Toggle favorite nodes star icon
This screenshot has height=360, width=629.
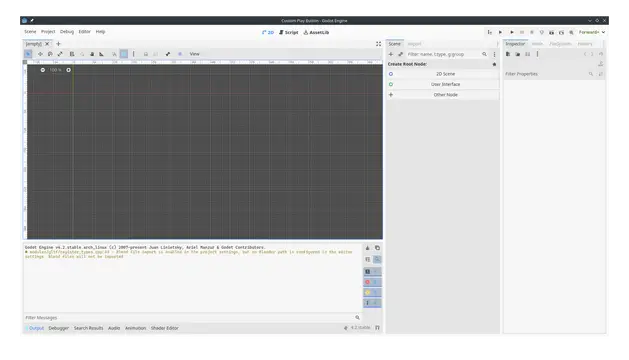(494, 64)
